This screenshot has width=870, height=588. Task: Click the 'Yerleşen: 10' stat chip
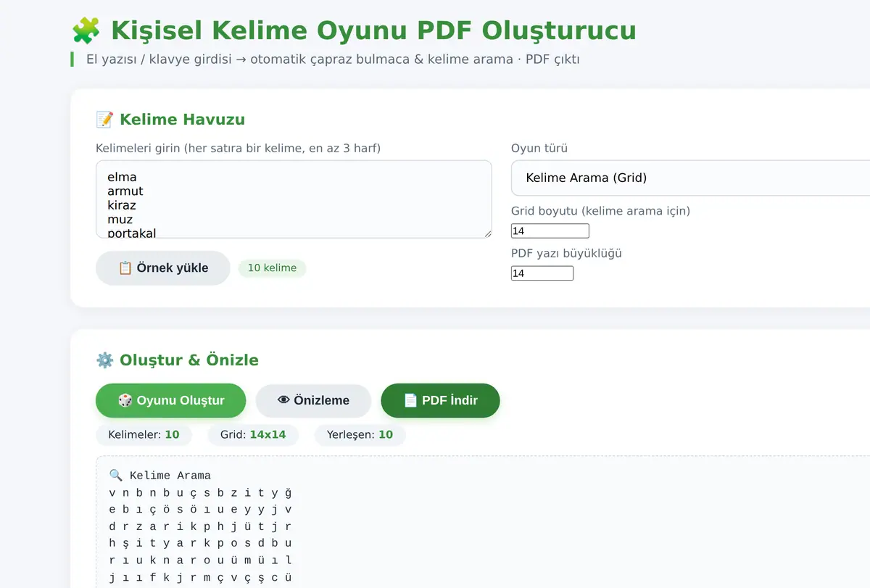(360, 435)
